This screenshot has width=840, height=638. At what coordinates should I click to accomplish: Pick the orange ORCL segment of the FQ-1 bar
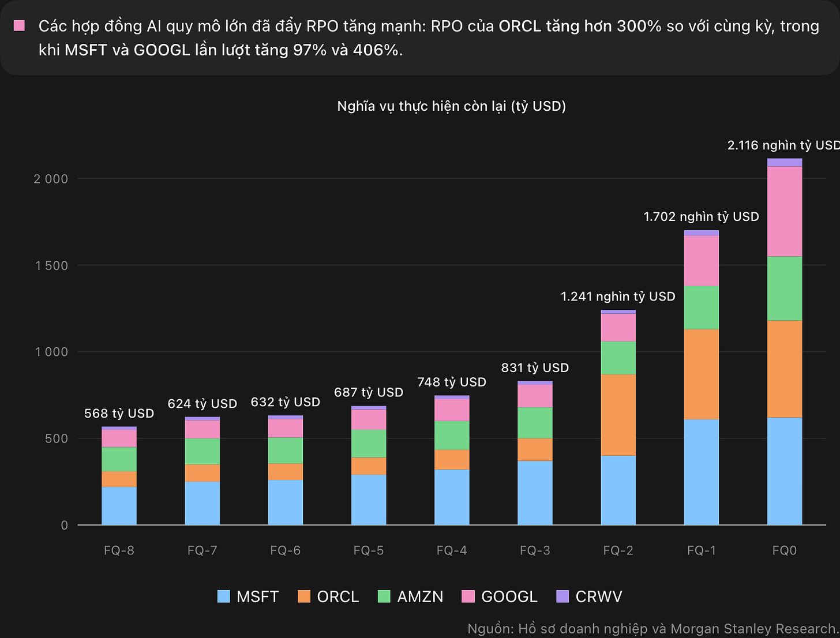coord(702,374)
